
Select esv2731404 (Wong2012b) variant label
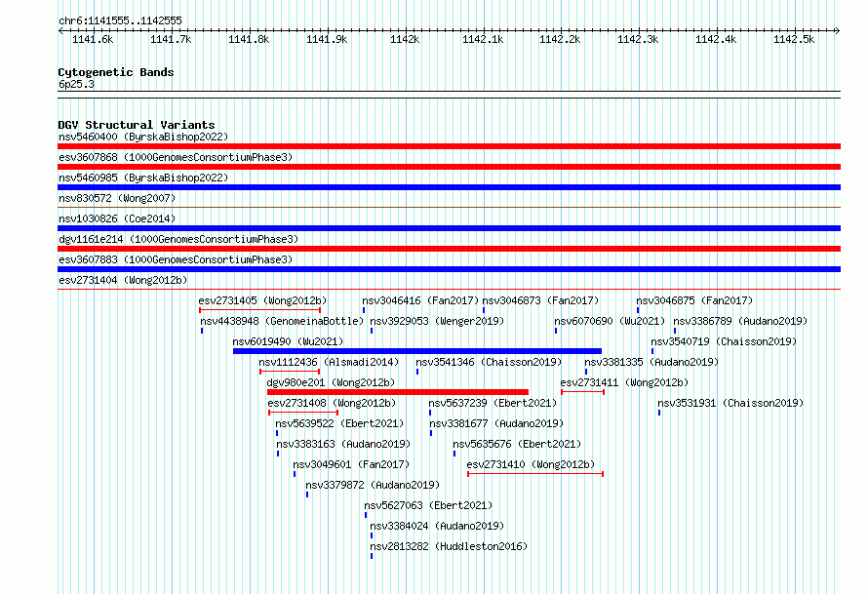(x=123, y=280)
